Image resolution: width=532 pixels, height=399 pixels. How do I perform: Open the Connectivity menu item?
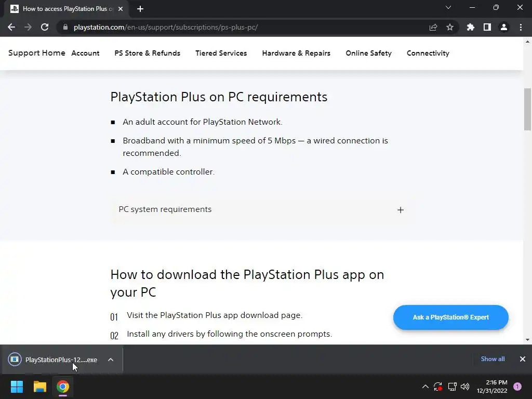point(428,54)
